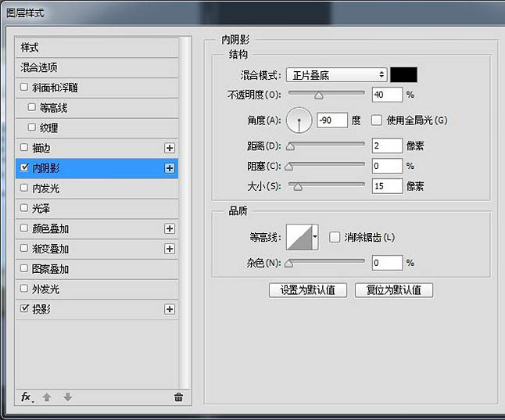Click the 不透明度 slider handle
This screenshot has width=505, height=420.
pyautogui.click(x=319, y=96)
